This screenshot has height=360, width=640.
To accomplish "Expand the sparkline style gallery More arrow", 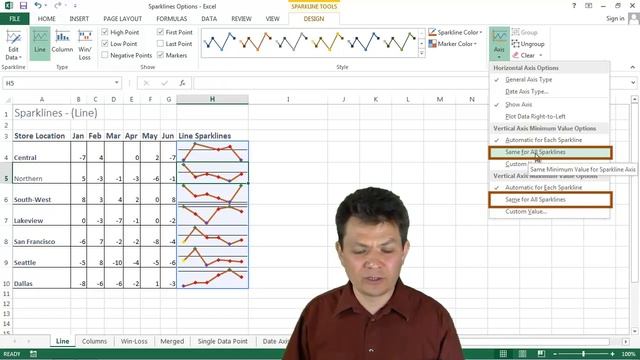I will [422, 53].
